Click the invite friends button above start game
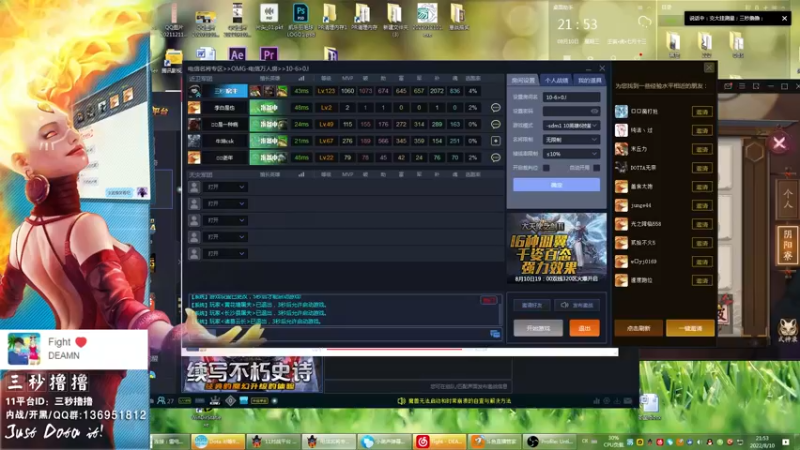Image resolution: width=800 pixels, height=450 pixels. click(532, 305)
